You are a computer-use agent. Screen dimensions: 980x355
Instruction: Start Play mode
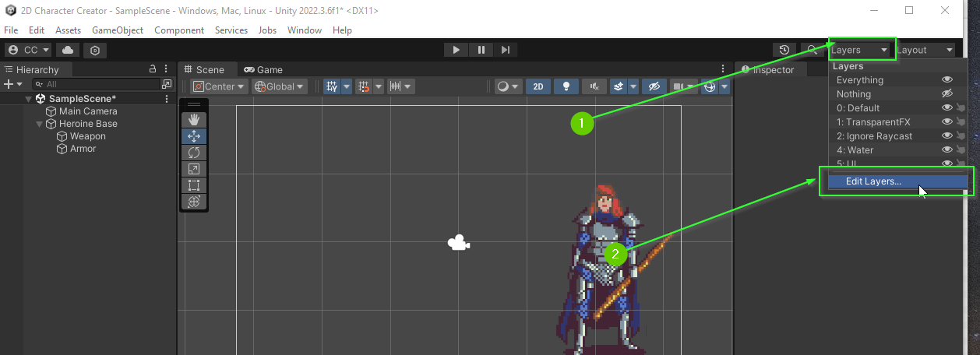coord(456,50)
